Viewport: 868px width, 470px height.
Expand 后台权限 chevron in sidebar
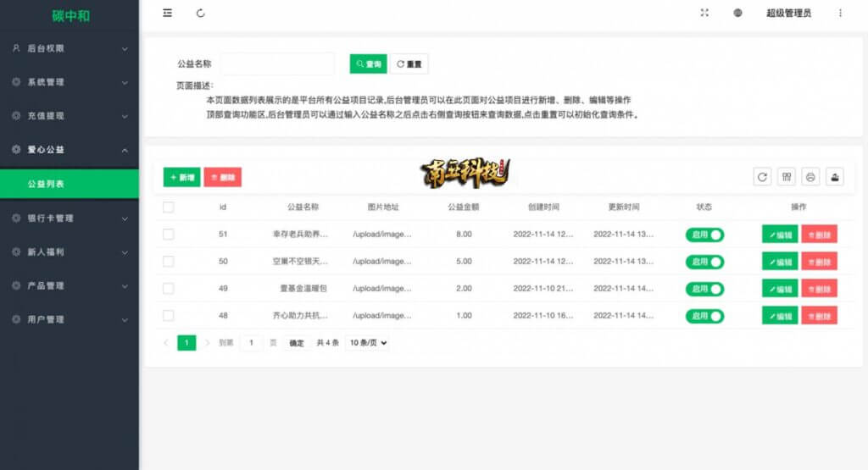[x=125, y=48]
